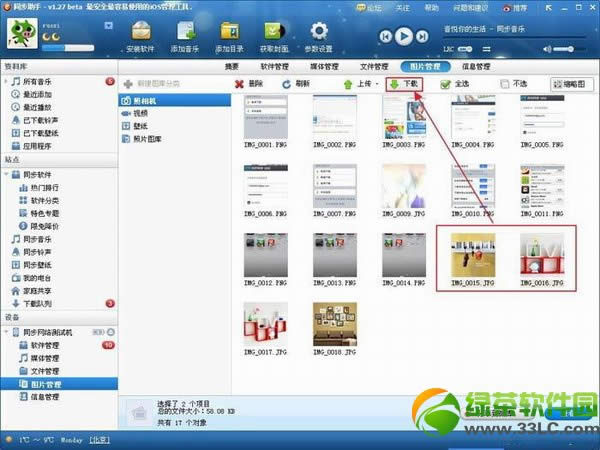600x450 pixels.
Task: Mute with the speaker volume icon
Action: pyautogui.click(x=547, y=49)
